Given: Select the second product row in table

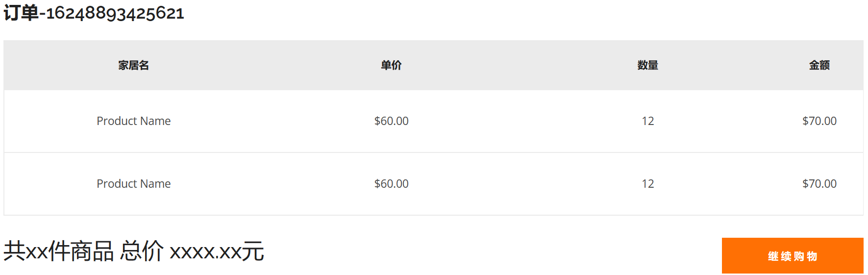Looking at the screenshot, I should click(515, 184).
